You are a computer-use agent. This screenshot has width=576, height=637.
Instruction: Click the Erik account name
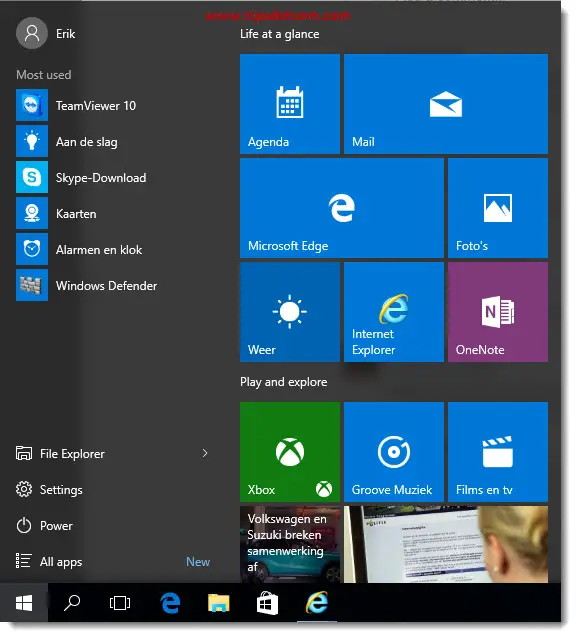tap(65, 34)
